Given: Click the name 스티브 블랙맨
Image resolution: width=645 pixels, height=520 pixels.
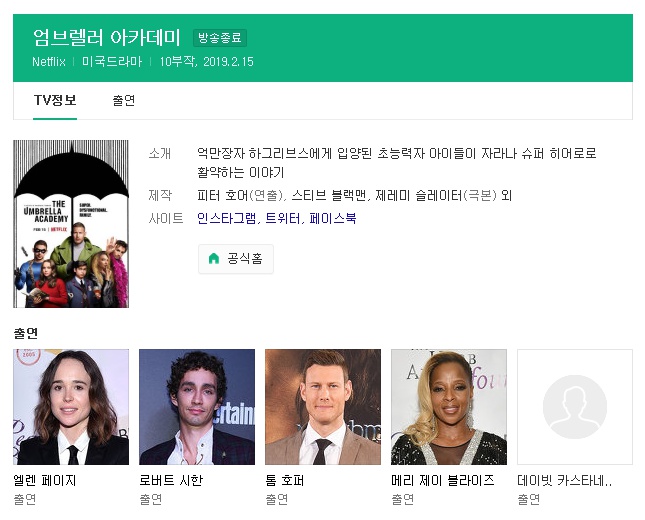Looking at the screenshot, I should 328,195.
